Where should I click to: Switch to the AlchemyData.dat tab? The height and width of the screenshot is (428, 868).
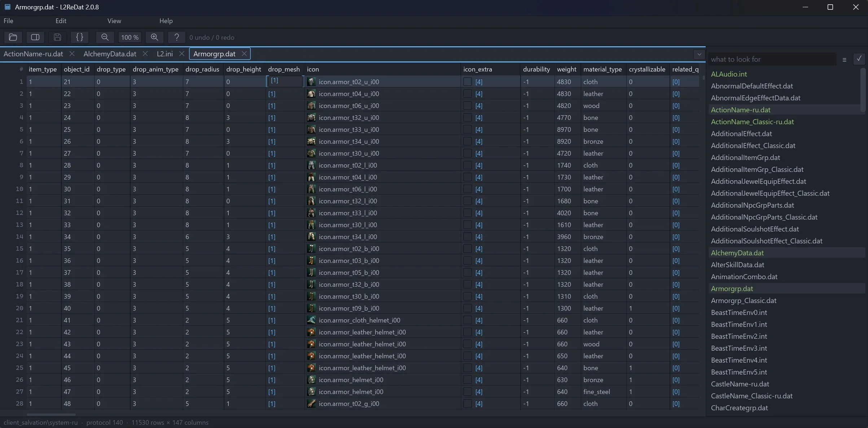tap(110, 54)
